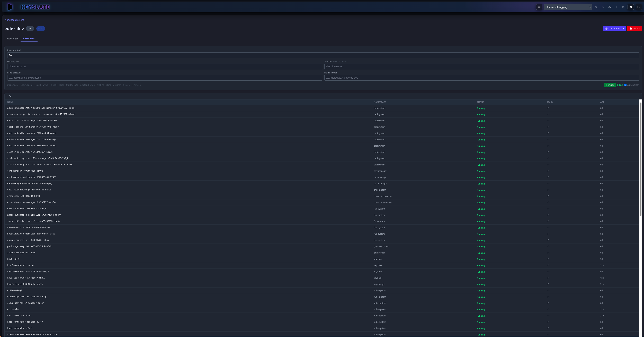The image size is (644, 337).
Task: Click the hub badge next to euler-dev
Action: coord(30,29)
